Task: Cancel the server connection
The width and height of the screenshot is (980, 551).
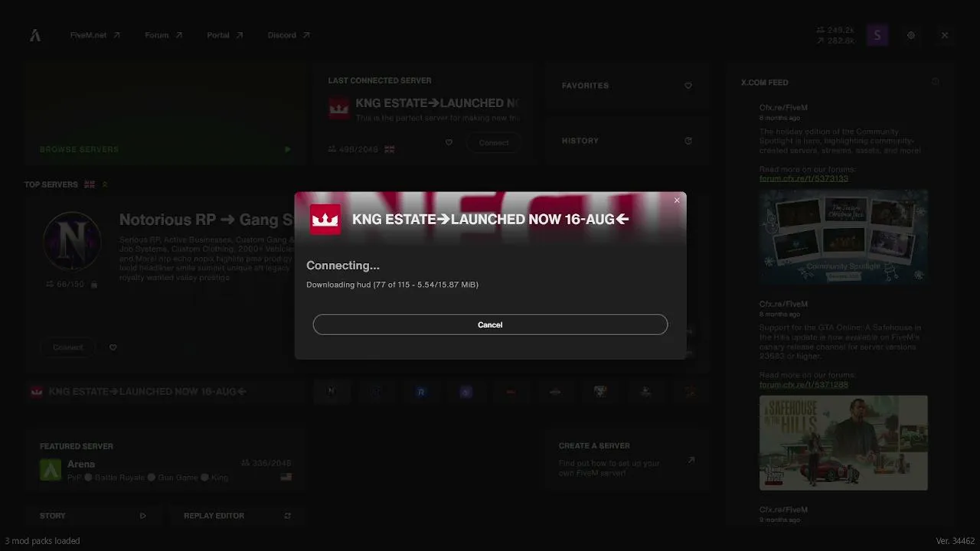Action: 490,324
